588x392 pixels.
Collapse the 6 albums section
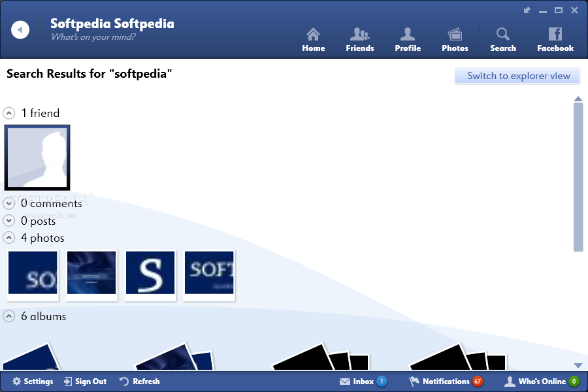click(x=9, y=316)
